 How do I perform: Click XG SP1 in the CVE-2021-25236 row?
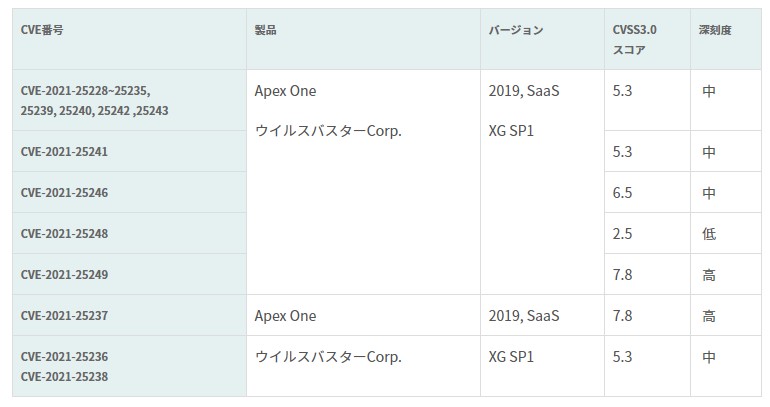click(512, 357)
